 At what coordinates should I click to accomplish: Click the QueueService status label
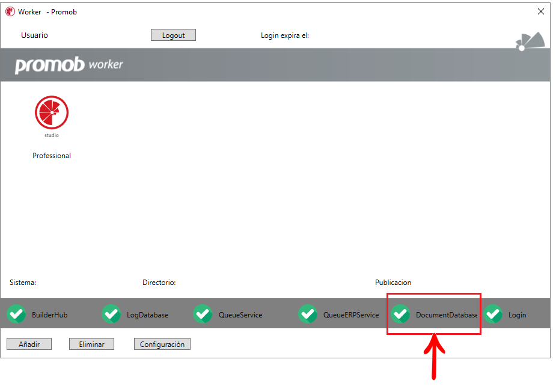240,315
